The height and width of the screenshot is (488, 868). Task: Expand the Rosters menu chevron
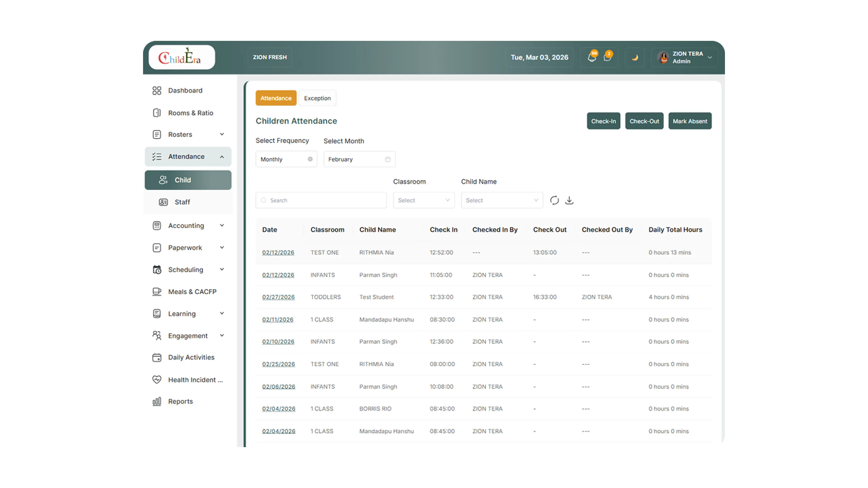point(222,134)
